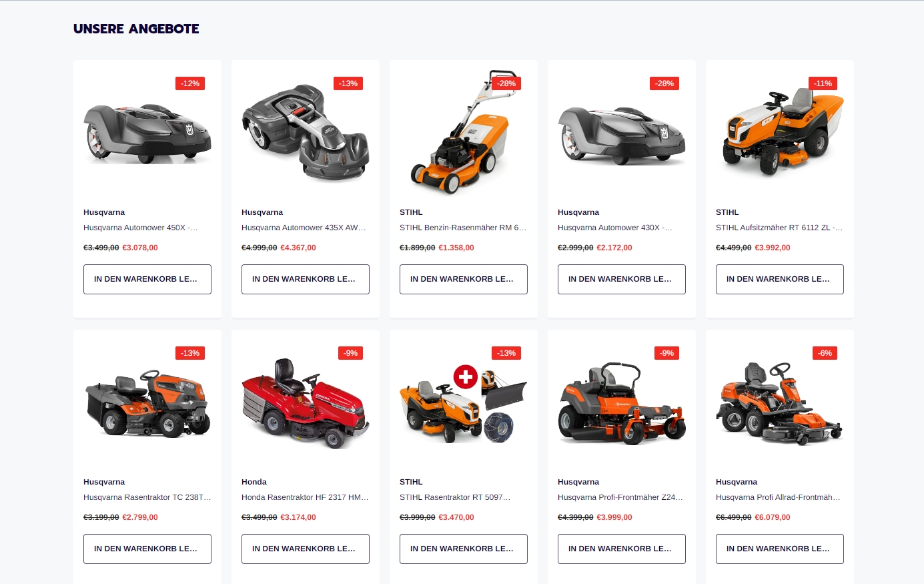Screen dimensions: 924x584
Task: Add STIHL Aufsitzmäher RT 6112 ZL to cart
Action: point(780,279)
